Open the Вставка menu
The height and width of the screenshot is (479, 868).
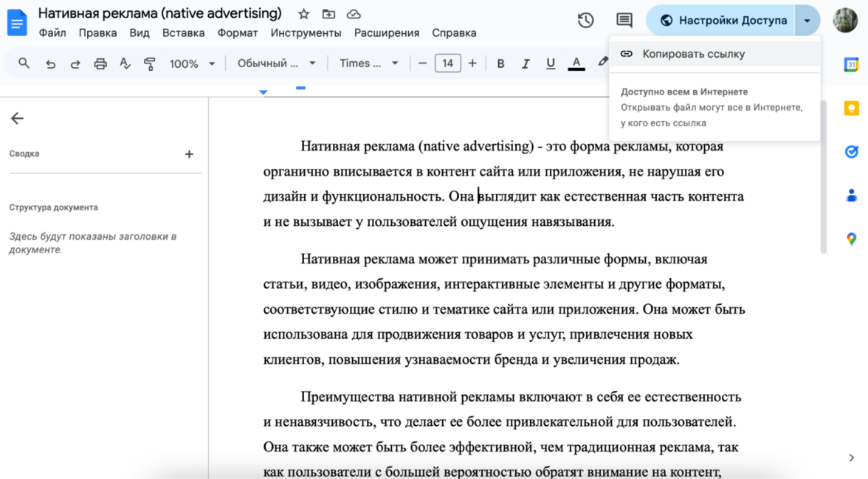pos(183,32)
